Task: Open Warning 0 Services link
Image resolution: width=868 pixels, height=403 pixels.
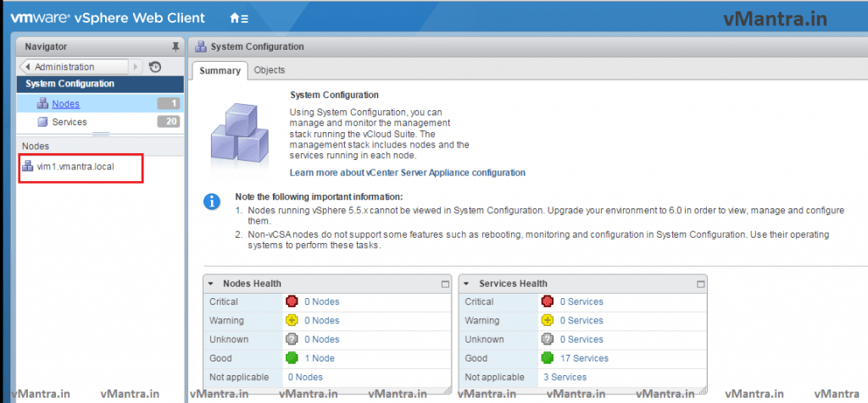Action: click(x=581, y=321)
